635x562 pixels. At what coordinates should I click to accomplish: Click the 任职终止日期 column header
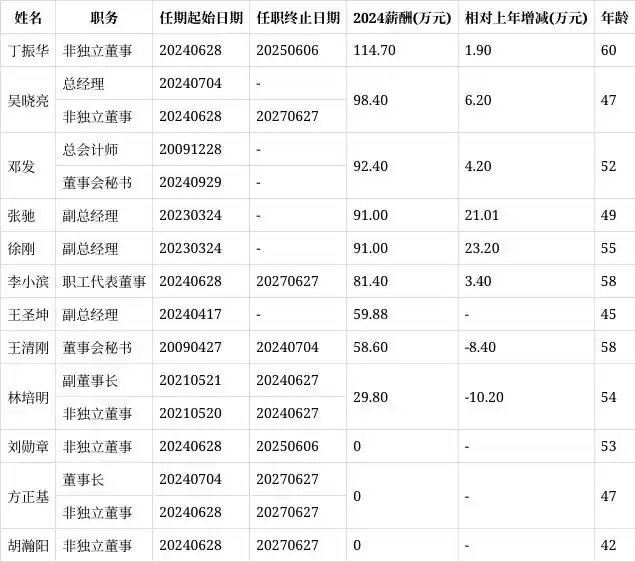[x=298, y=18]
